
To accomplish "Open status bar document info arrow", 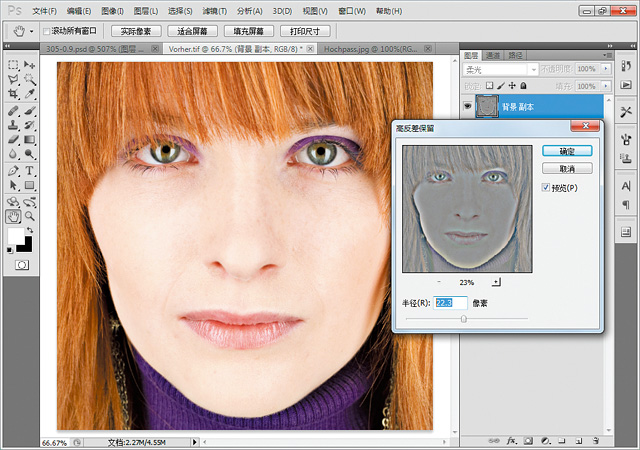I will (x=195, y=442).
